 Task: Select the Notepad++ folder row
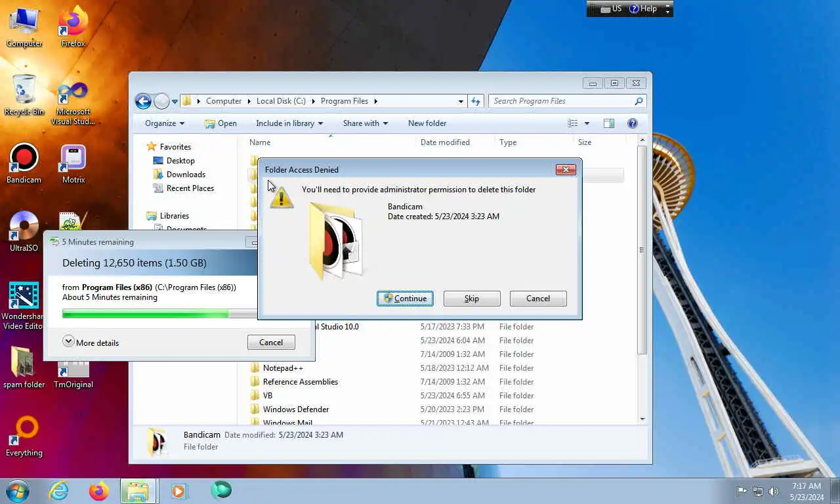pos(436,368)
